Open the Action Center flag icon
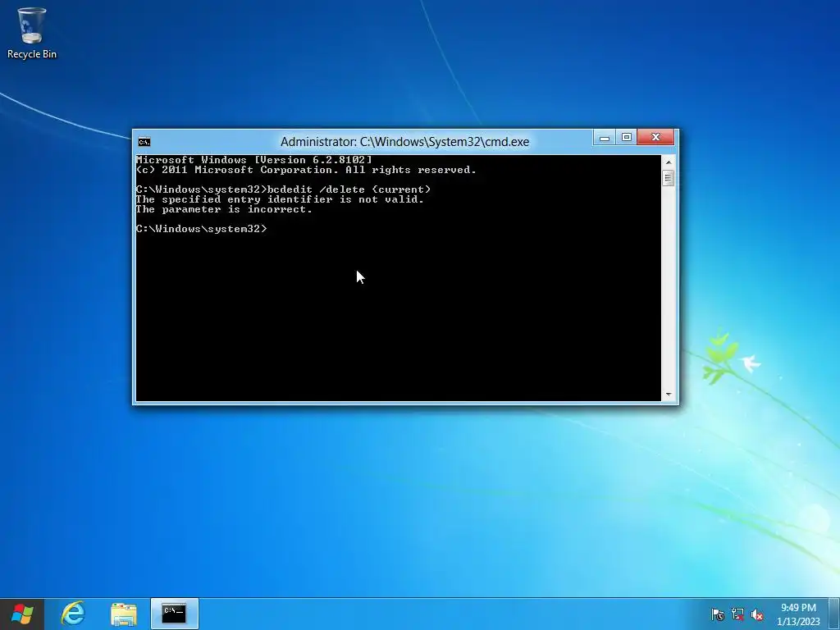The width and height of the screenshot is (840, 630). pyautogui.click(x=717, y=614)
